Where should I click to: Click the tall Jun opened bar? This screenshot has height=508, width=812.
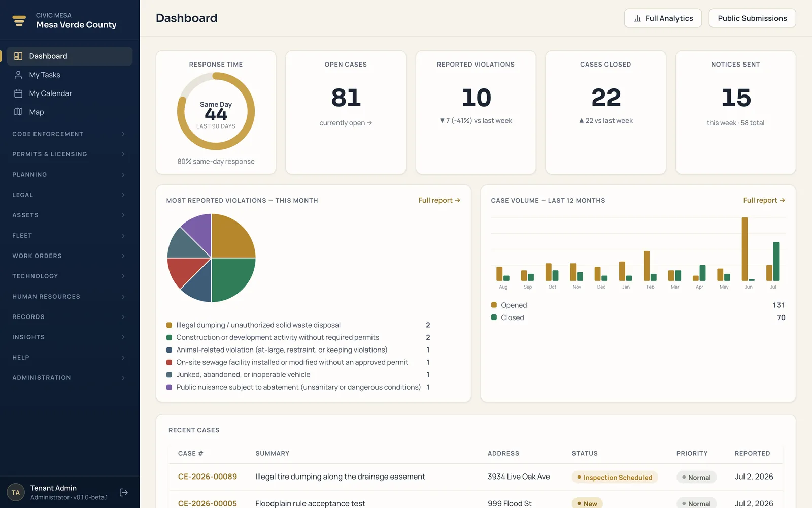(x=745, y=249)
